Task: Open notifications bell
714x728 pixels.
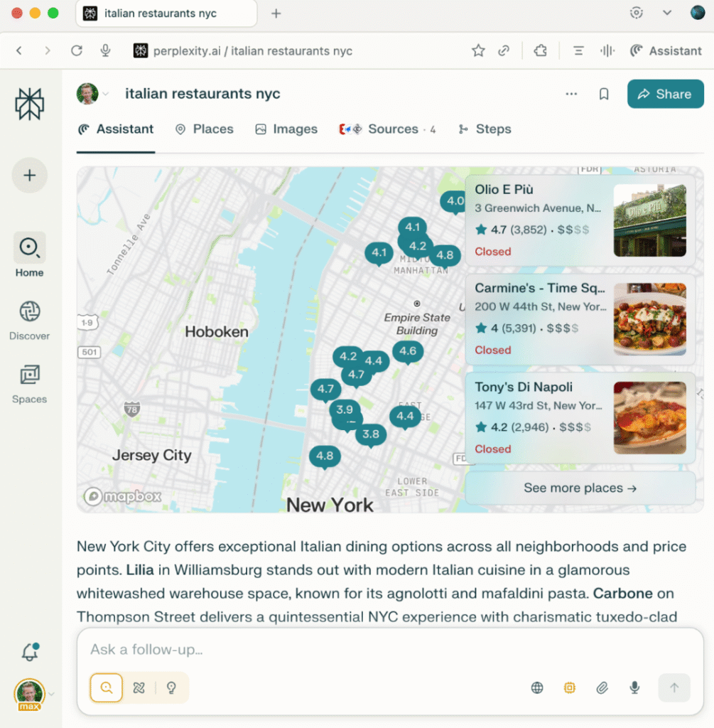Action: click(x=29, y=652)
